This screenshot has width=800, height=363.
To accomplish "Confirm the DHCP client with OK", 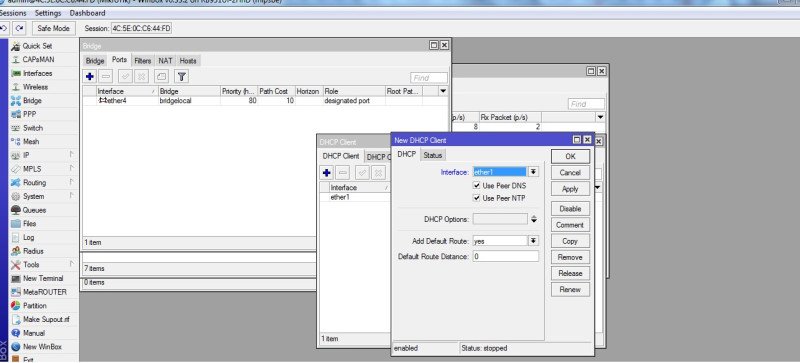I will [570, 157].
